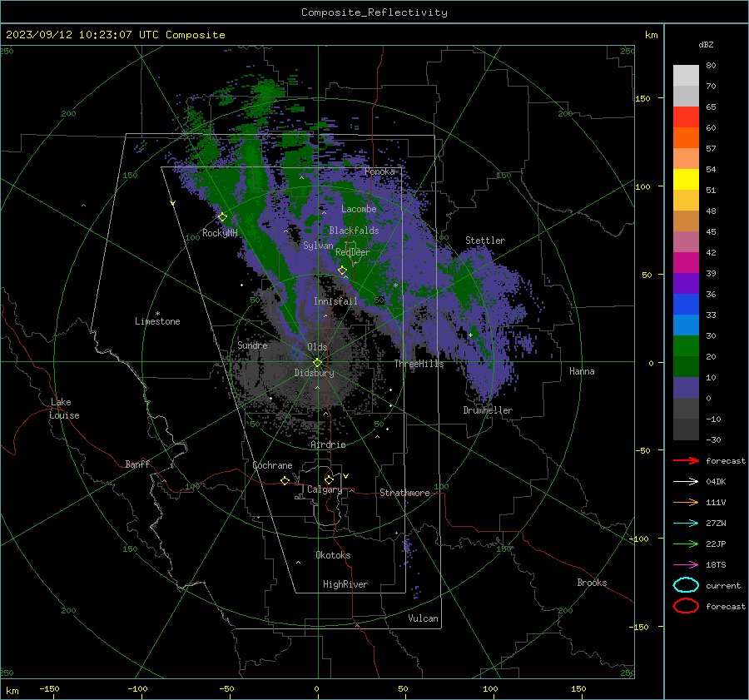This screenshot has height=700, width=749.
Task: Click the yellow diamond marker near RedDeer
Action: pos(342,271)
